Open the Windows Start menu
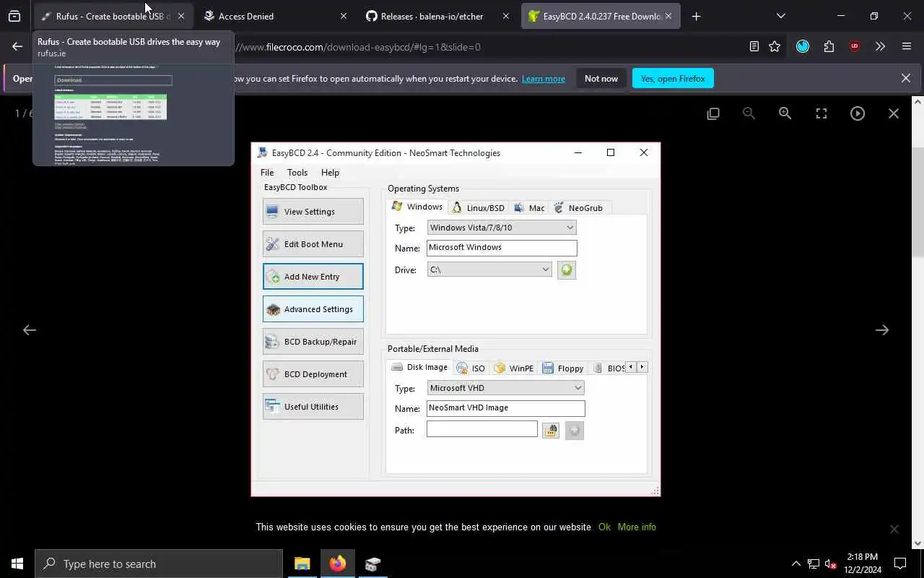 coord(17,564)
